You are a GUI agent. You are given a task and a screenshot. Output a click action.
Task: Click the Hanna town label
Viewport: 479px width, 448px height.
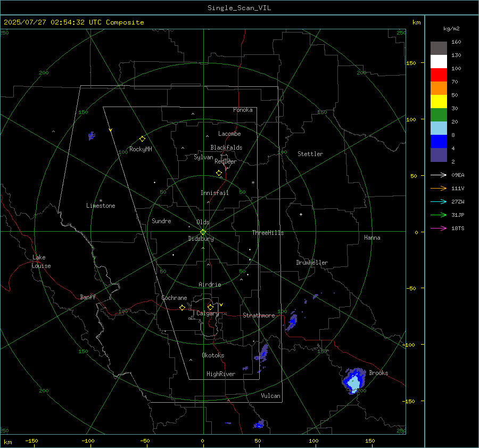click(372, 238)
